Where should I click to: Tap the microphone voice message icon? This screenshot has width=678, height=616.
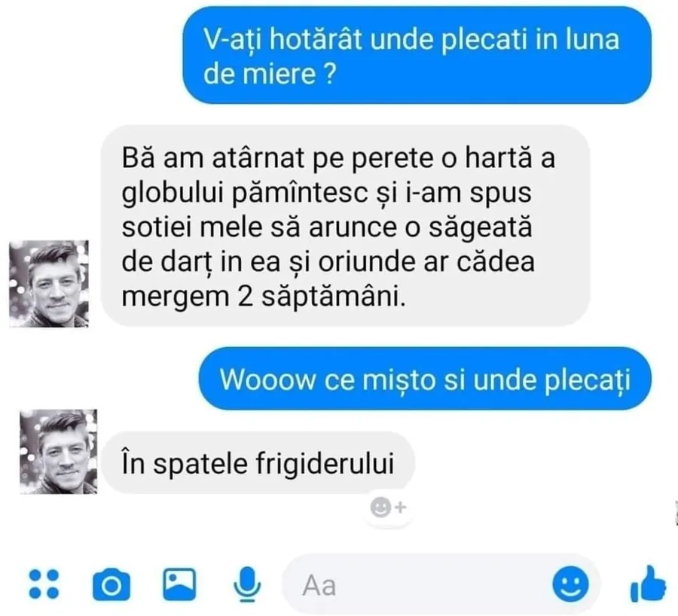click(247, 584)
